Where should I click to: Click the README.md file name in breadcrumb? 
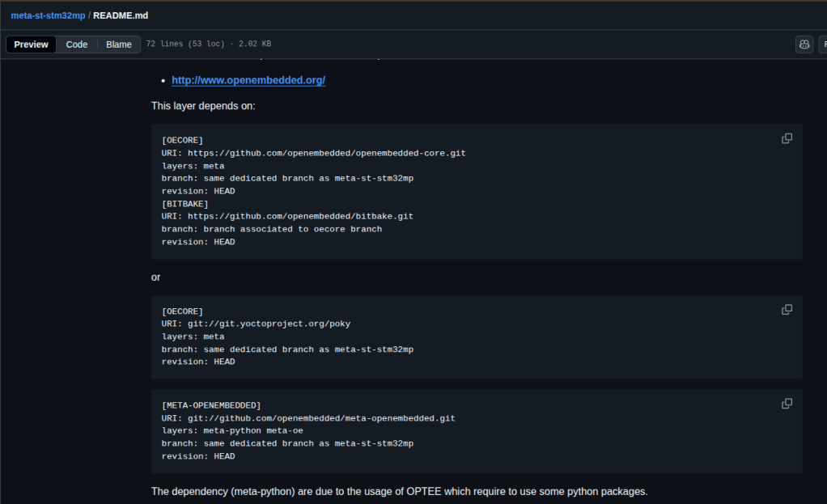121,15
